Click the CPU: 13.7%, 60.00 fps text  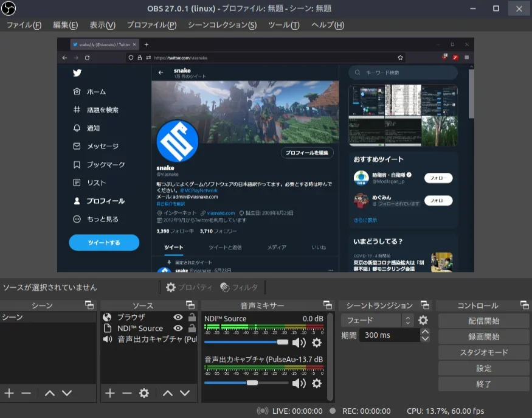pyautogui.click(x=446, y=411)
